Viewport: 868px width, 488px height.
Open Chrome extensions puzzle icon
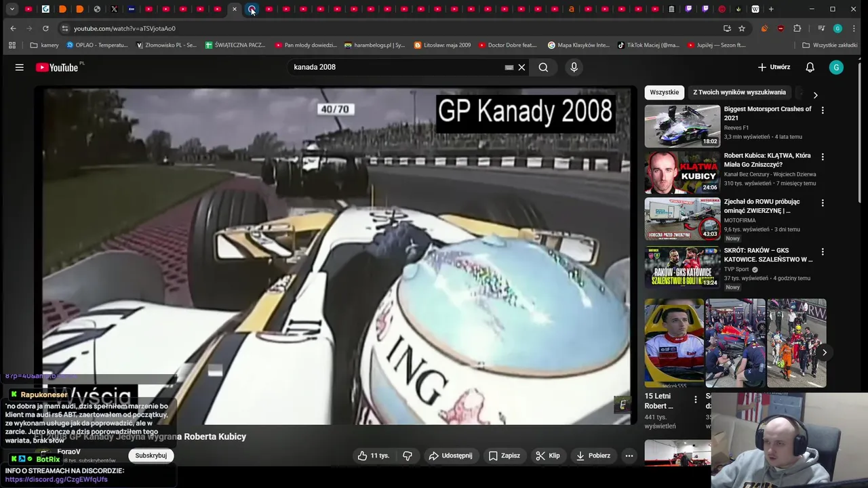(x=797, y=28)
